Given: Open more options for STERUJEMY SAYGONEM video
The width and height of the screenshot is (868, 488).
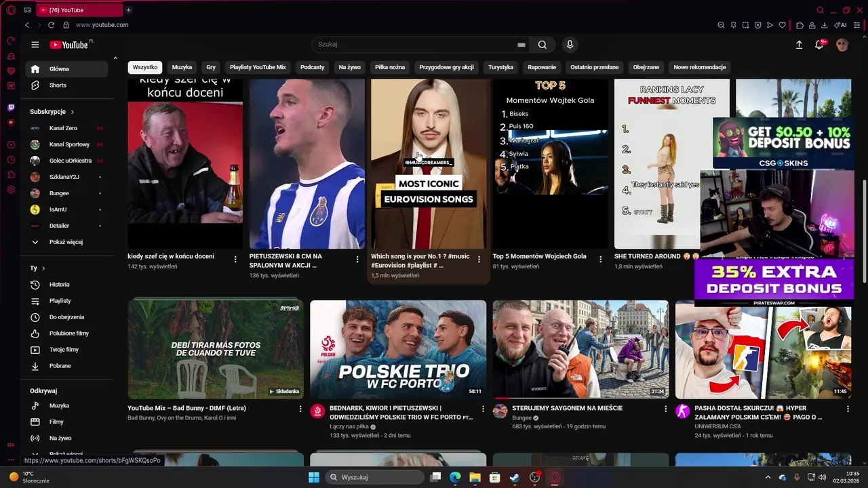Looking at the screenshot, I should point(665,409).
